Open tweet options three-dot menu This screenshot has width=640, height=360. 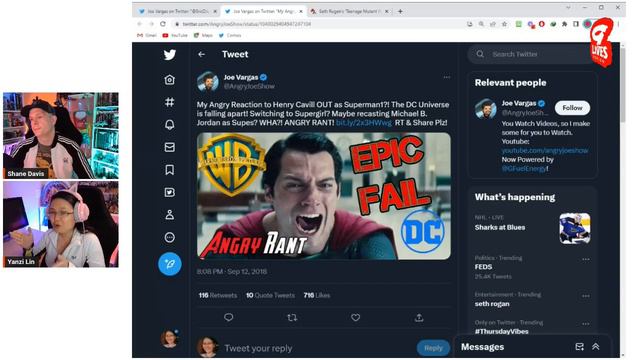(447, 77)
